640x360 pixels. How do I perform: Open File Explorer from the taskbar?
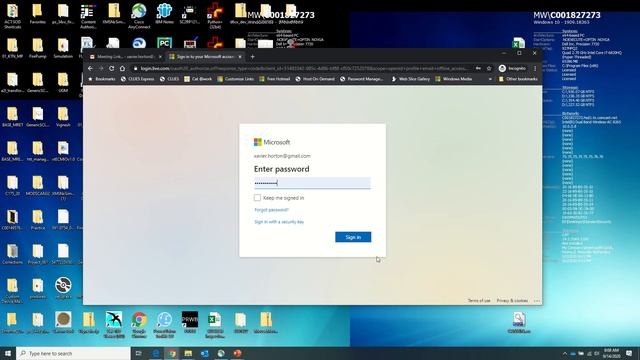click(188, 353)
